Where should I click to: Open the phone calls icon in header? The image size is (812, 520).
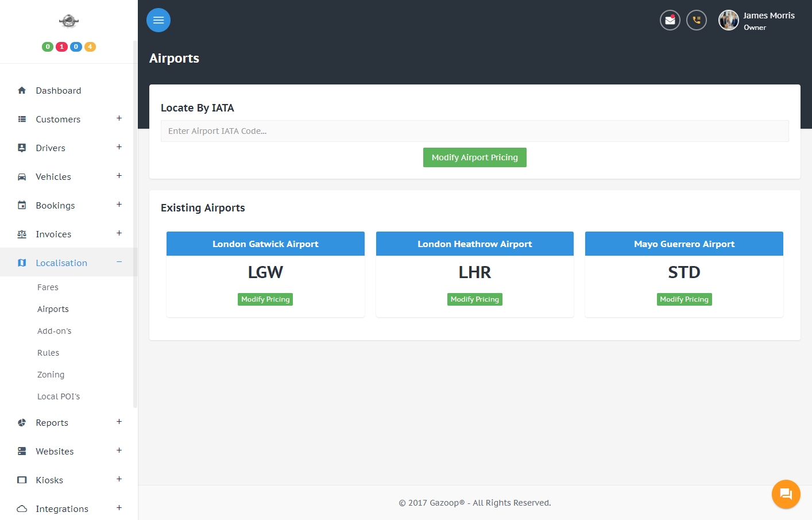tap(697, 20)
